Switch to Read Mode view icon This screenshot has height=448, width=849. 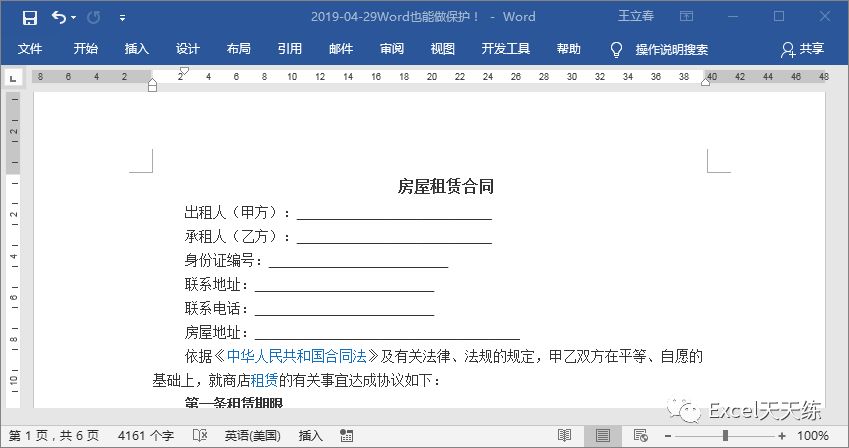click(x=564, y=436)
